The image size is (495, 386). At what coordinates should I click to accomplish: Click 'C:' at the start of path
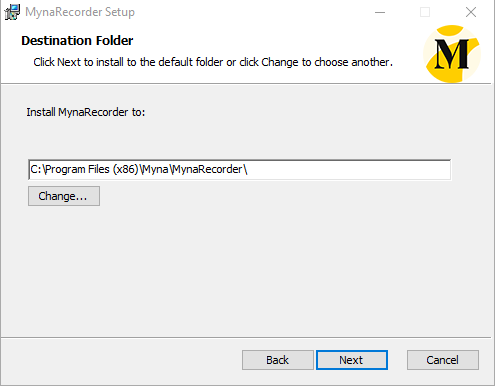[x=36, y=170]
